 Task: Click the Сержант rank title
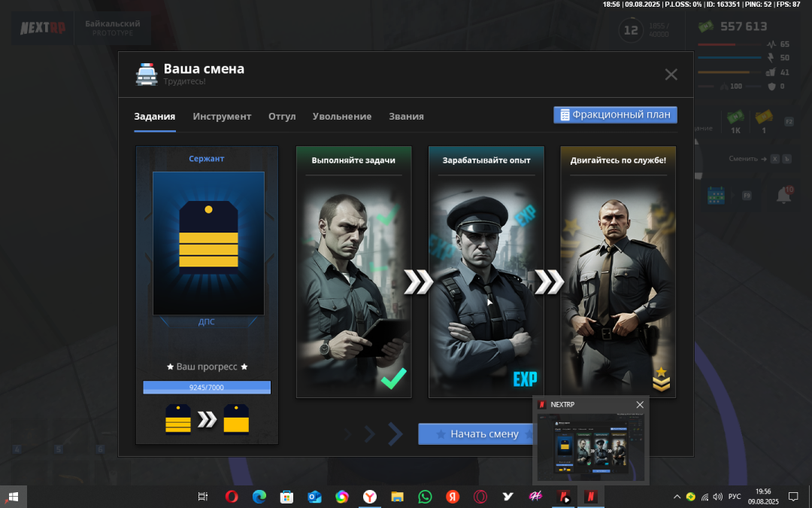coord(207,159)
